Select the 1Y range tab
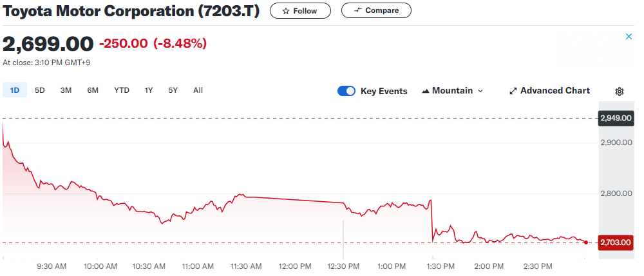The width and height of the screenshot is (644, 276). pos(149,90)
